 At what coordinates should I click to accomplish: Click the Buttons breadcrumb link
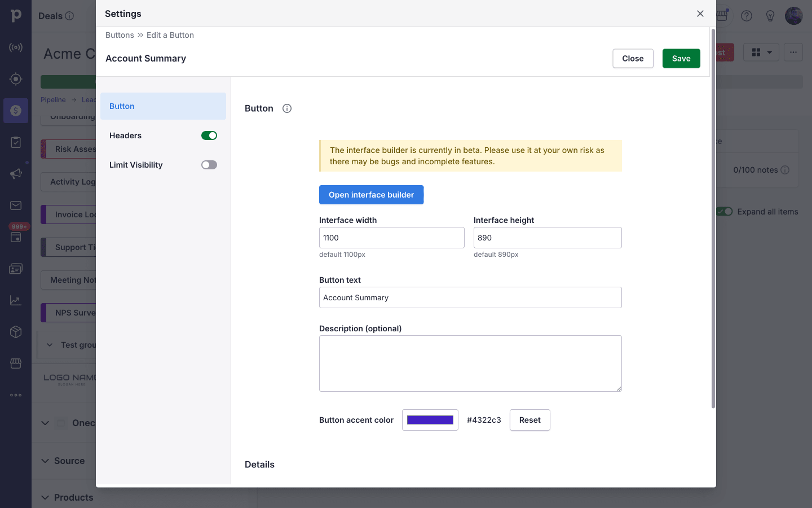120,35
